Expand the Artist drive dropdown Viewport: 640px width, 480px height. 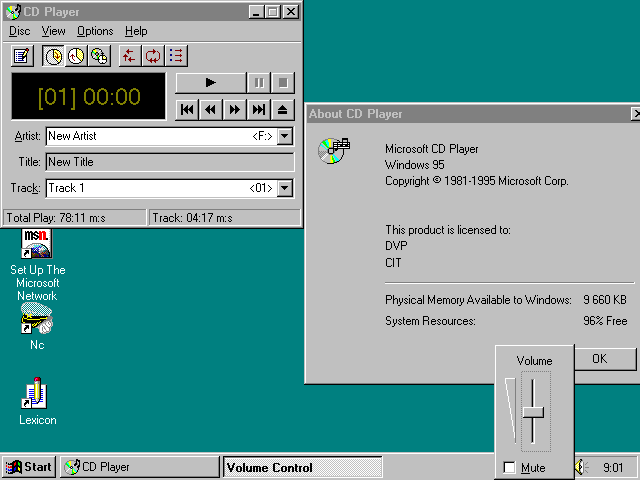(285, 136)
